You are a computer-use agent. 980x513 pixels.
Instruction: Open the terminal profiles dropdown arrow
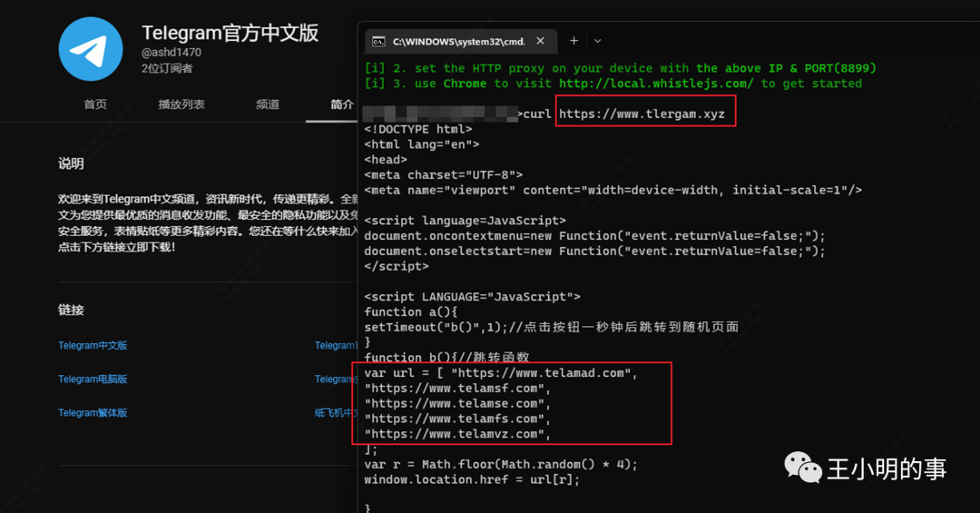click(x=597, y=41)
